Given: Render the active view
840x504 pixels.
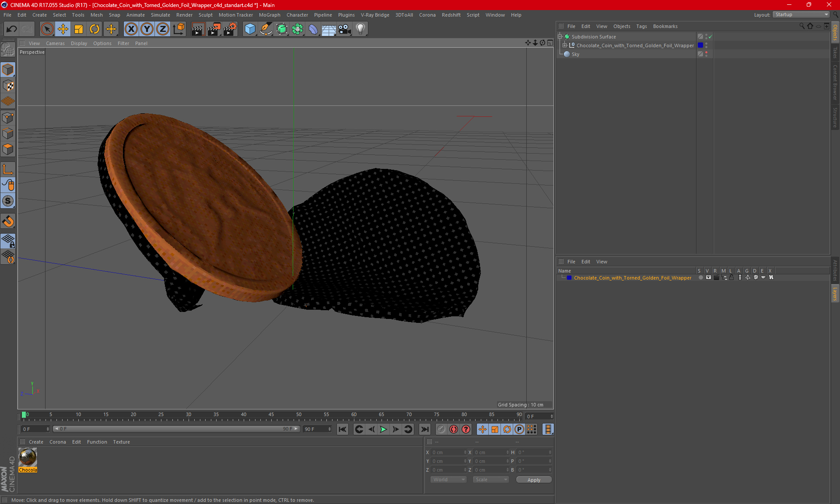Looking at the screenshot, I should pyautogui.click(x=198, y=29).
